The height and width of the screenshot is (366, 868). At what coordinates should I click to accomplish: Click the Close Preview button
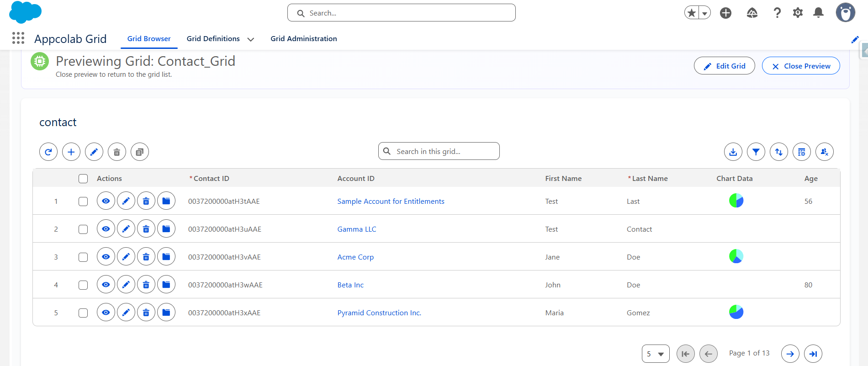click(801, 66)
